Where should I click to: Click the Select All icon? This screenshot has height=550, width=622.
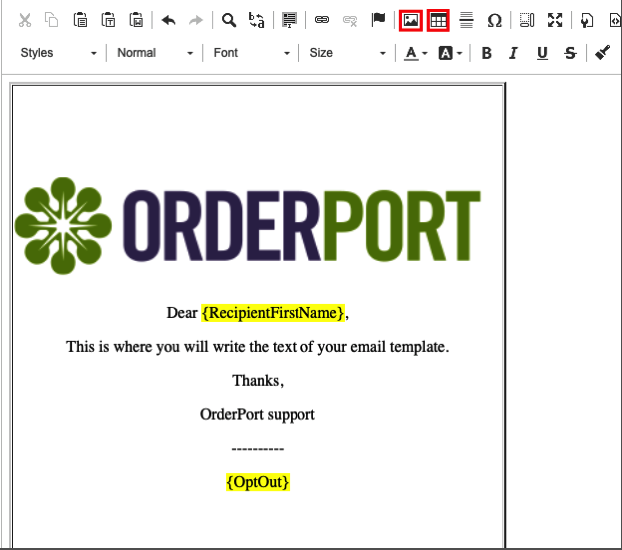pos(289,20)
